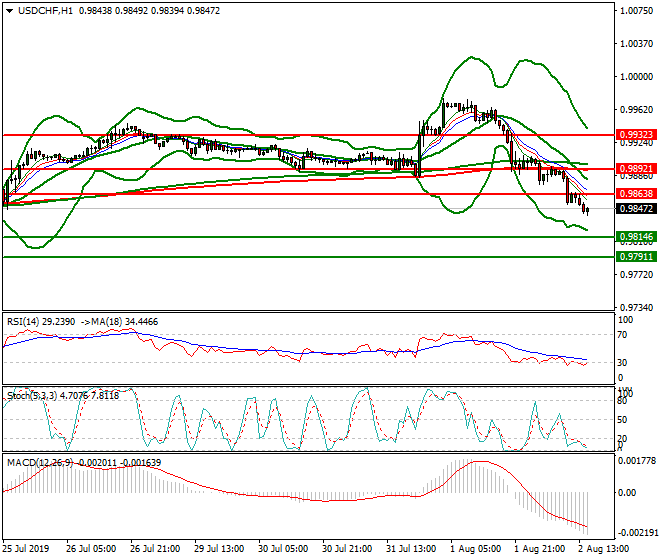
Task: Click the green 0.97911 support level tag
Action: 636,256
